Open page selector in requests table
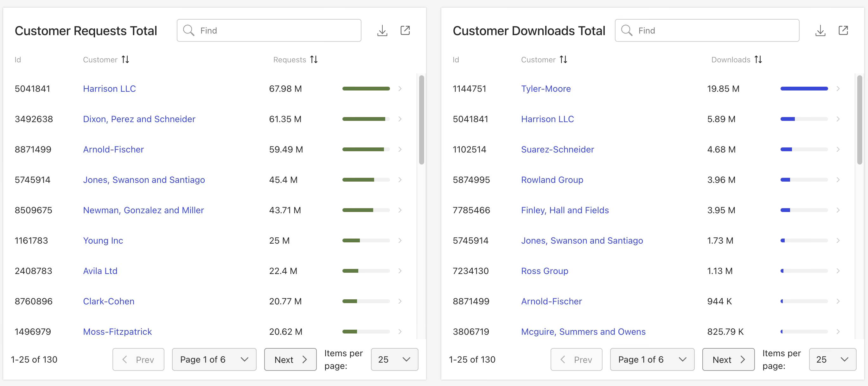The width and height of the screenshot is (868, 386). (214, 359)
